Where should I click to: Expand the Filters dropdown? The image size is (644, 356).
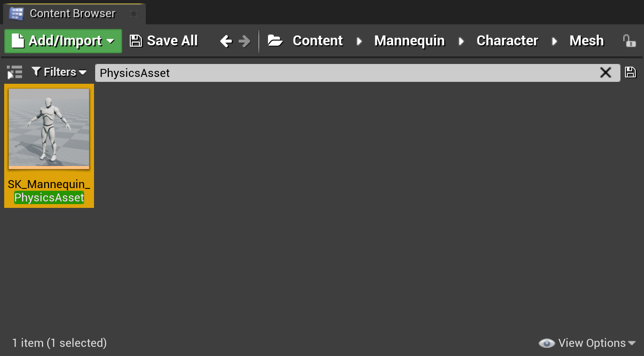tap(83, 72)
